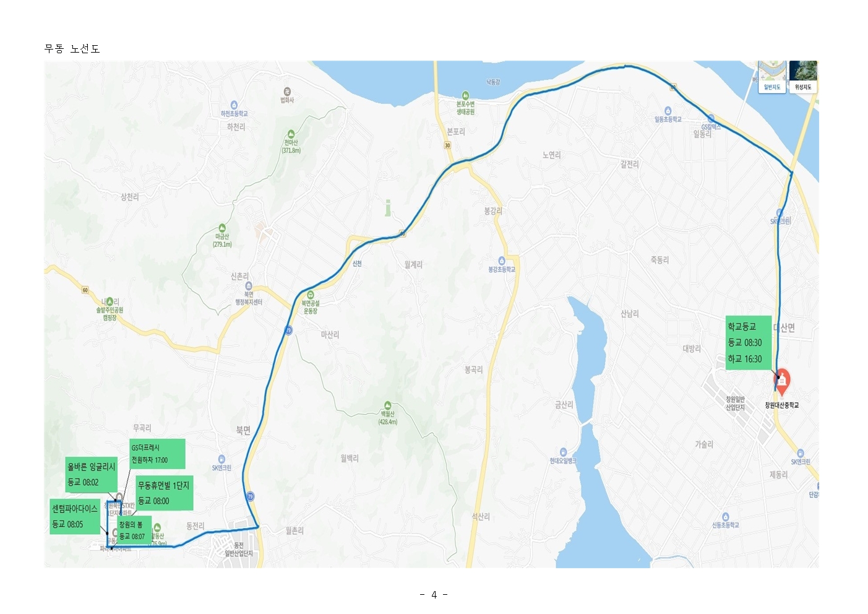Select the 창원의 봄 08:07 stop label
The image size is (868, 614).
click(134, 530)
